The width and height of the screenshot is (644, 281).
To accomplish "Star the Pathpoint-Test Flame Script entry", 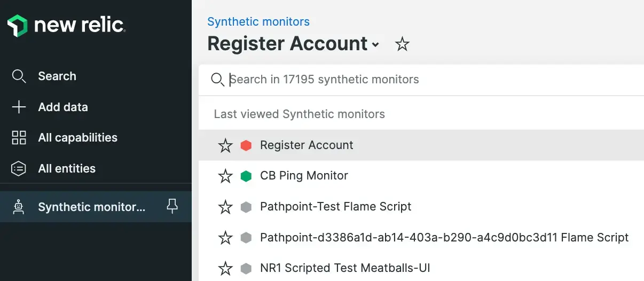I will (x=225, y=207).
